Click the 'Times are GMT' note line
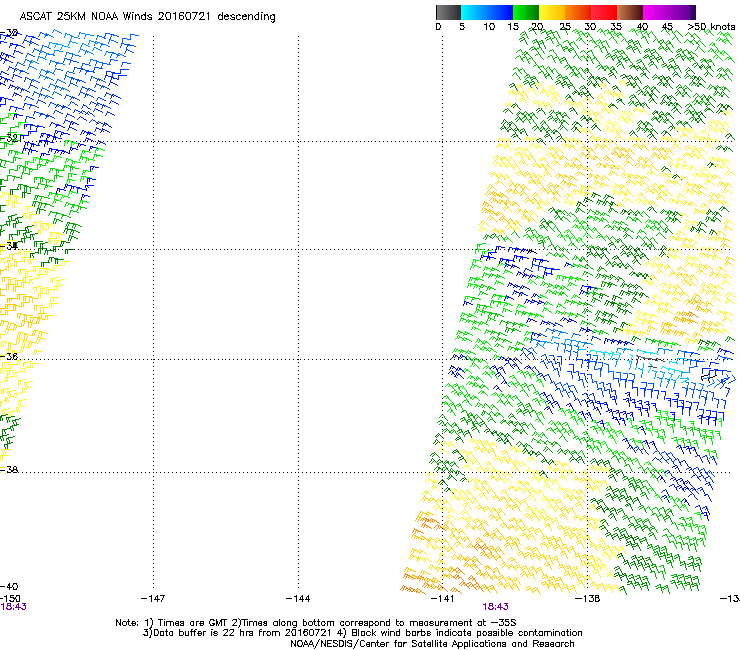 [x=316, y=623]
